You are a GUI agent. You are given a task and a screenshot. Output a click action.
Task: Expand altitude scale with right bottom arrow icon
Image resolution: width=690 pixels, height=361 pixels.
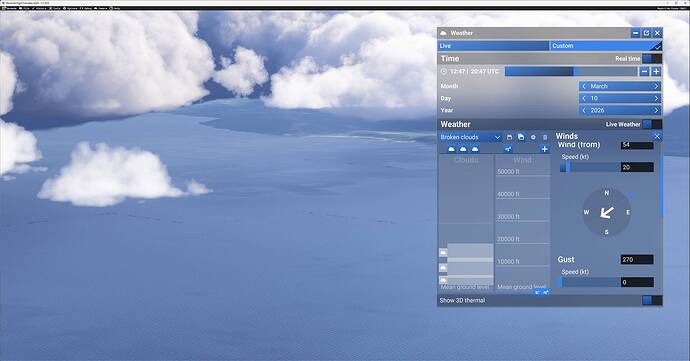[x=546, y=292]
